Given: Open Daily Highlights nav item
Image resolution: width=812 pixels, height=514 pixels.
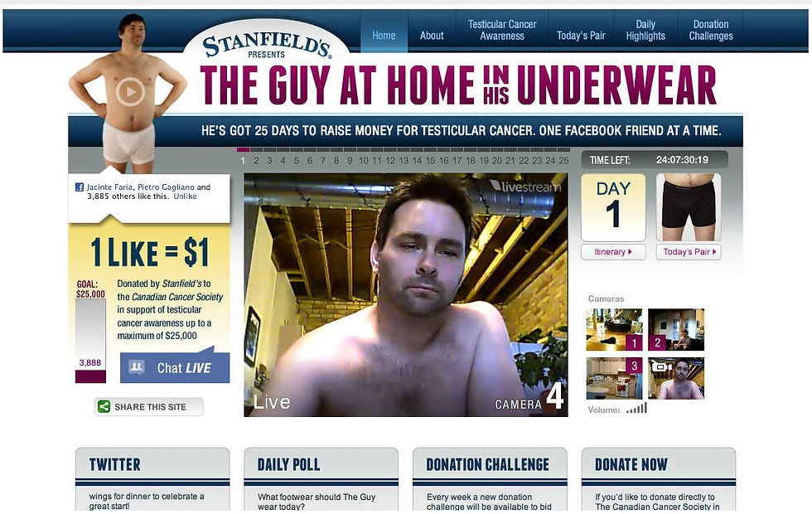Looking at the screenshot, I should [645, 30].
